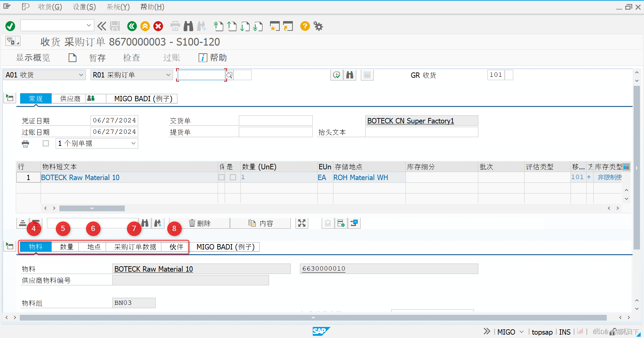This screenshot has width=644, height=338.
Task: Toggle the print checkbox beside printer icon
Action: (46, 144)
